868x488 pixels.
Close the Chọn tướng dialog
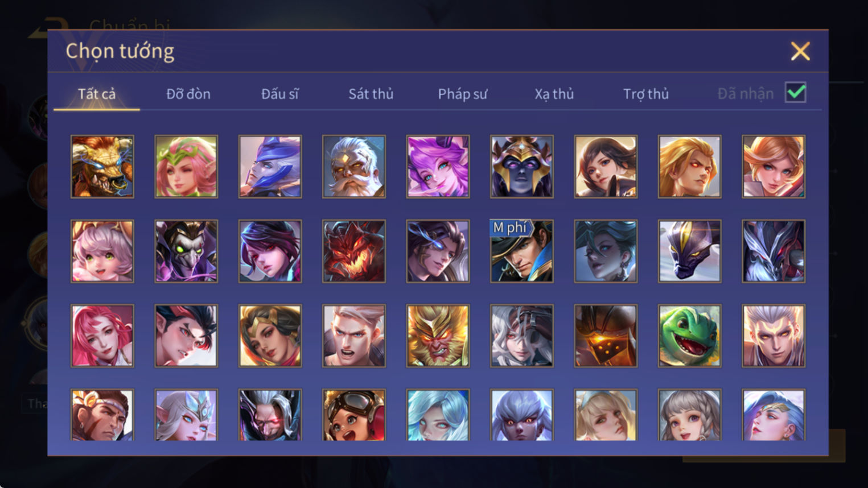click(x=800, y=51)
